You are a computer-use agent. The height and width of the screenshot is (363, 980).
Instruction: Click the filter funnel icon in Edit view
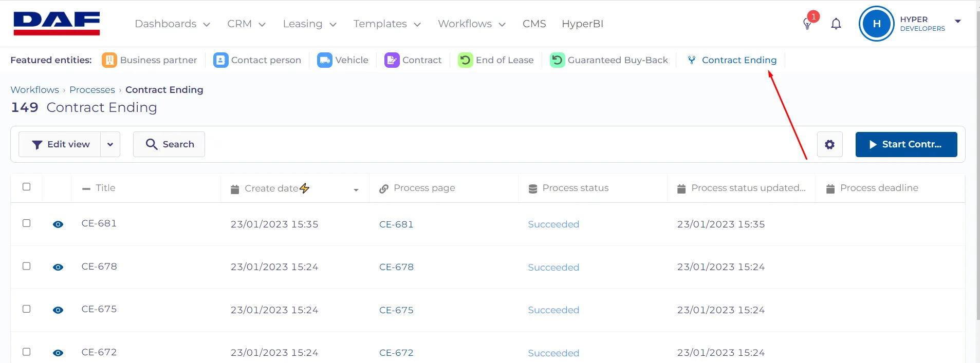point(37,145)
